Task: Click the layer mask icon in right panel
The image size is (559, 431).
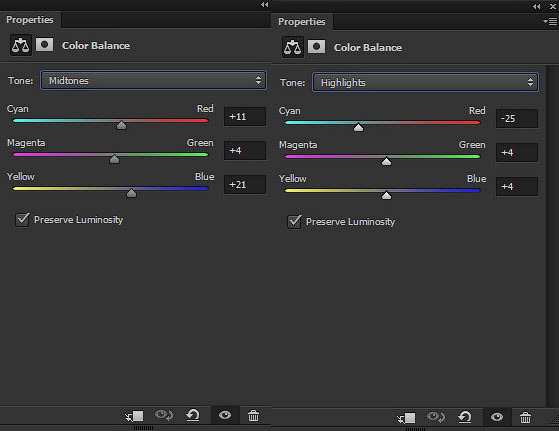Action: point(317,47)
